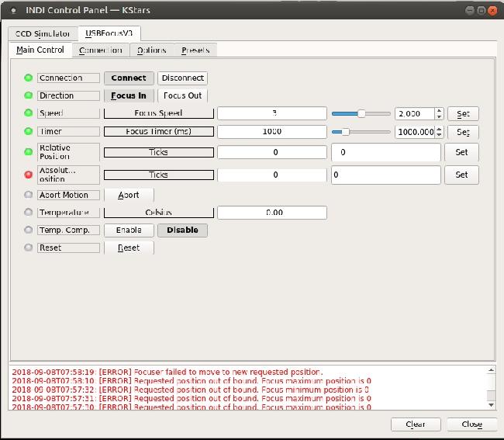Maximize the KStars INDI window
The image size is (504, 440).
(x=482, y=11)
